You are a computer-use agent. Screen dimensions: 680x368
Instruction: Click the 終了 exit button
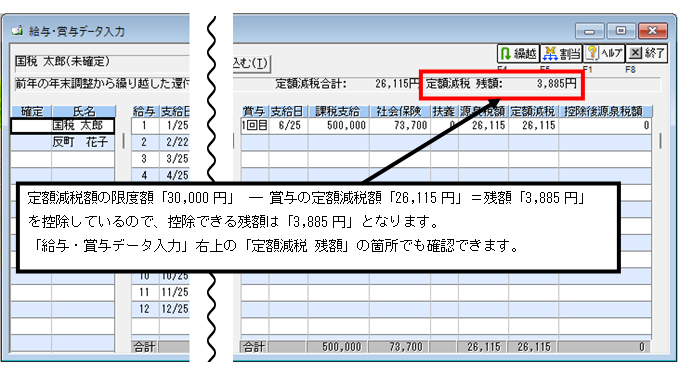click(647, 53)
